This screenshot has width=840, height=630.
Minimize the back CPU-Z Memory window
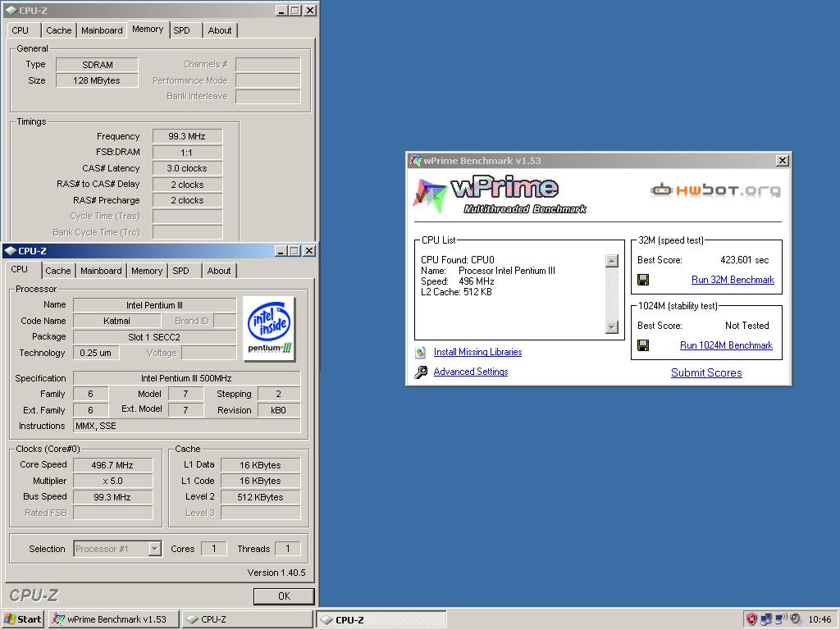[x=281, y=10]
